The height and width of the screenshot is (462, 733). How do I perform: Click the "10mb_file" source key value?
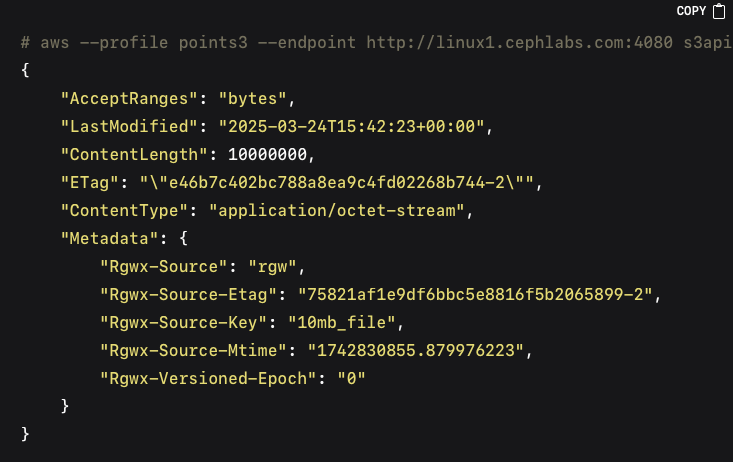341,323
